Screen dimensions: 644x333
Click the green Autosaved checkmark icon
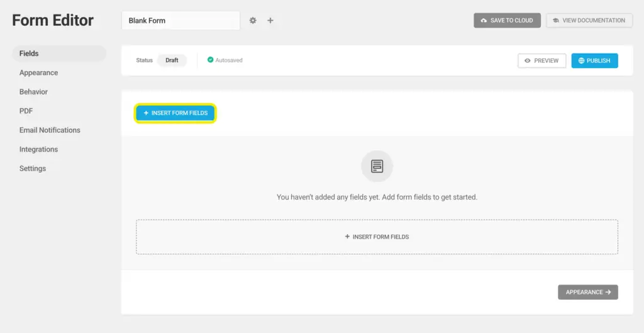coord(211,60)
